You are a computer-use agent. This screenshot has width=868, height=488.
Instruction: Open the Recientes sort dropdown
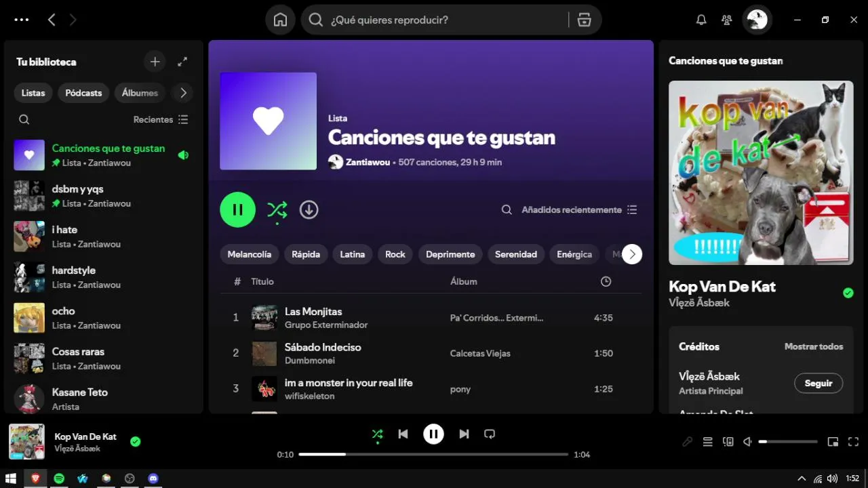click(161, 119)
